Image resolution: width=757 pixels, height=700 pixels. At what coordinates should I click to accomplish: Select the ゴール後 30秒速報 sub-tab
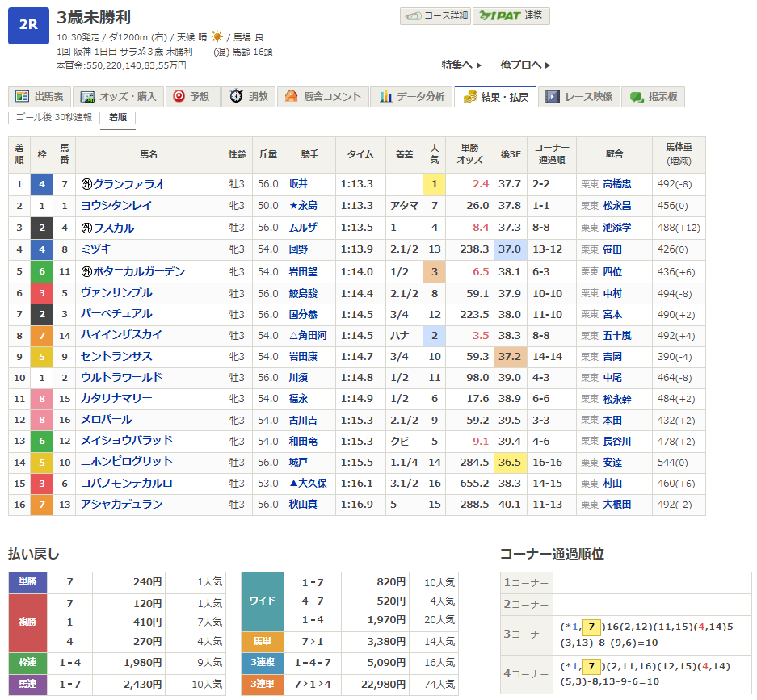click(54, 118)
